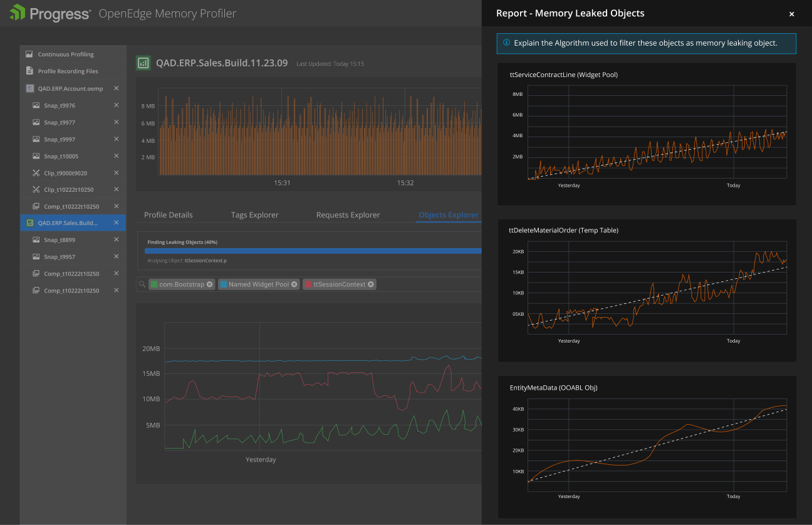Close the Snap_t10005 sidebar entry
Image resolution: width=812 pixels, height=525 pixels.
click(x=116, y=156)
